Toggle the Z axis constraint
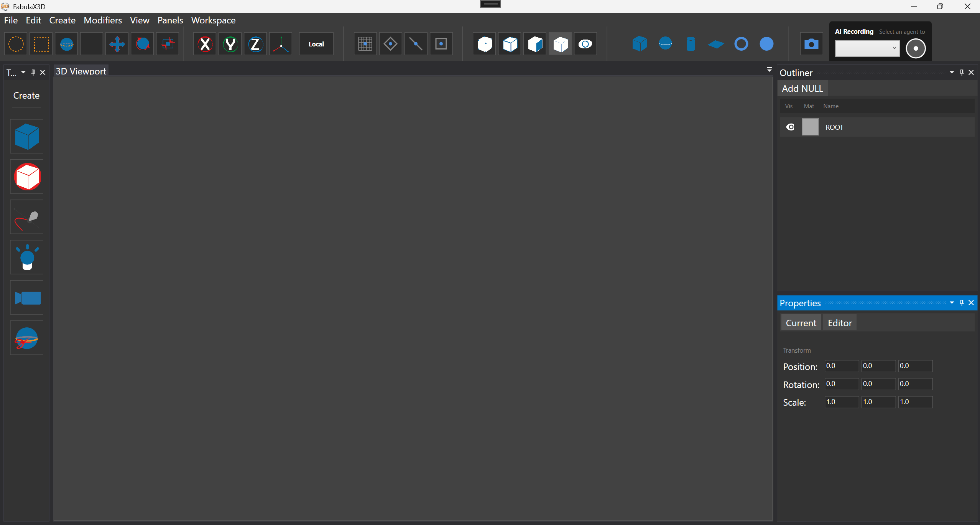This screenshot has height=525, width=980. [x=255, y=44]
